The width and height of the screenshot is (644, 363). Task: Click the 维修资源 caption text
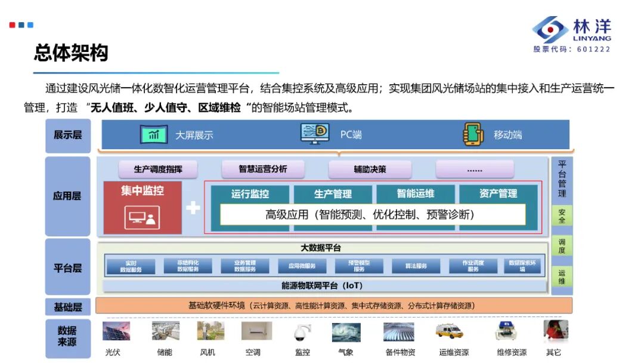[x=512, y=352]
